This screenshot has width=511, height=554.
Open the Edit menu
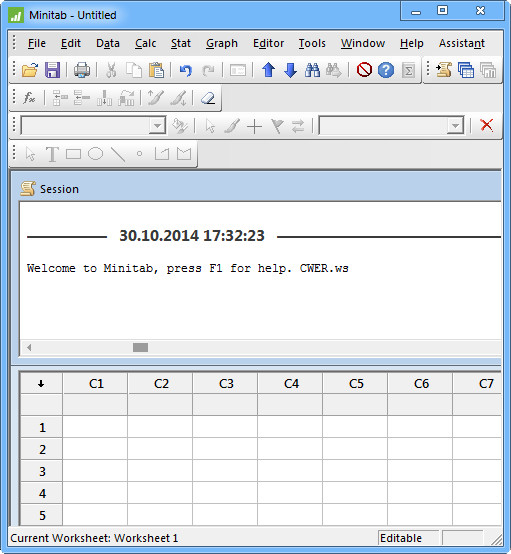pos(71,43)
